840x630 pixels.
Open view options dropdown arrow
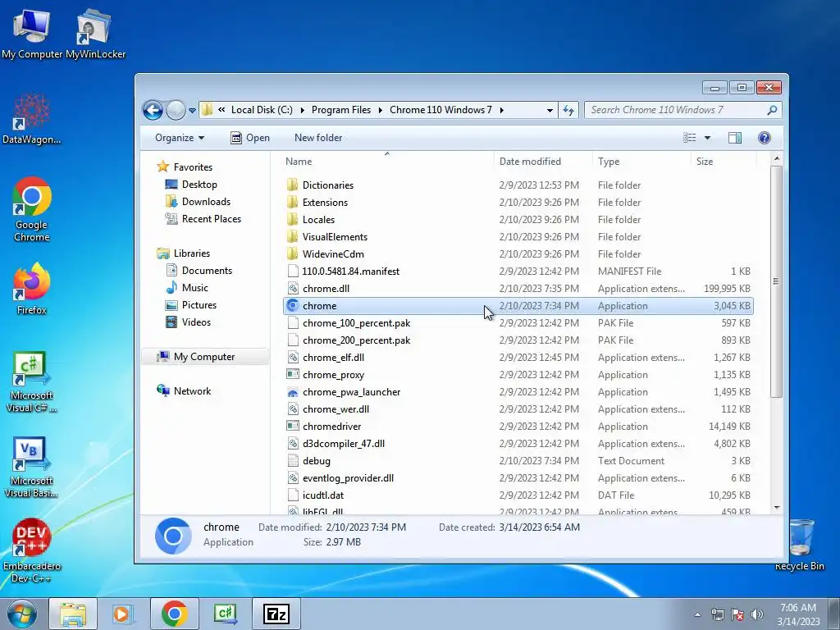pyautogui.click(x=707, y=138)
